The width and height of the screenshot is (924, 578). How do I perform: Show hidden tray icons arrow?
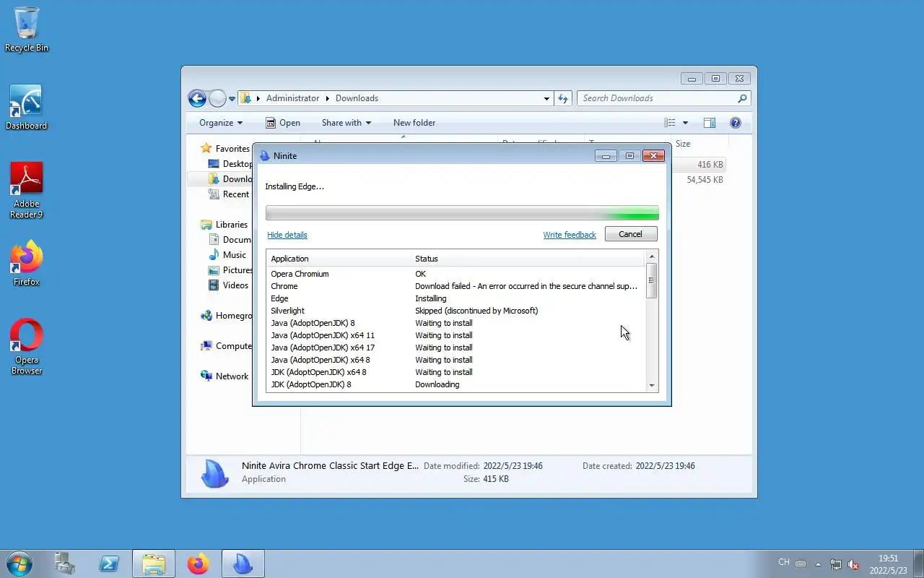click(x=818, y=564)
